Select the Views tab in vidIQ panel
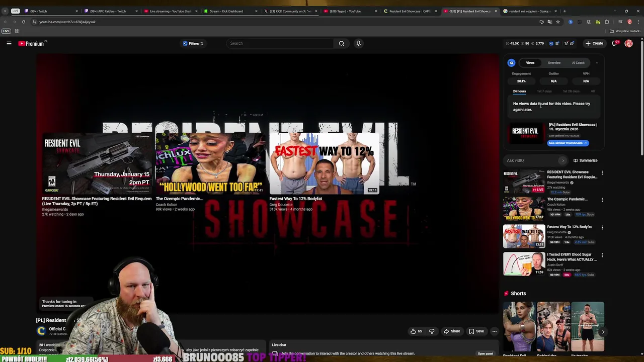This screenshot has height=362, width=644. (x=530, y=63)
